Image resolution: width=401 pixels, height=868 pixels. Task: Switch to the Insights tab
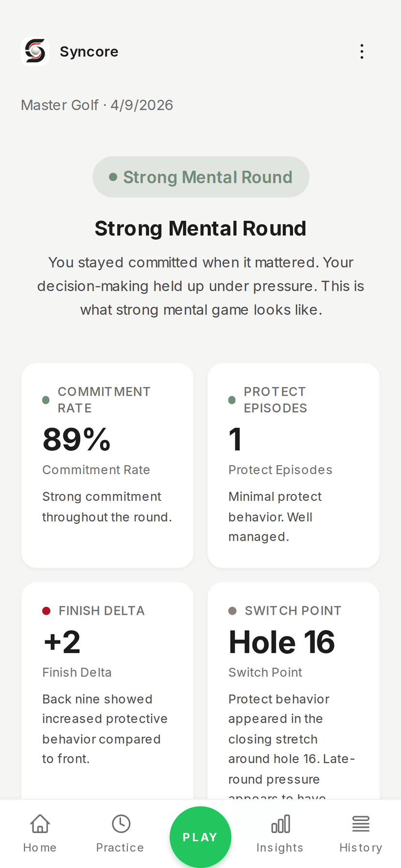click(x=280, y=831)
